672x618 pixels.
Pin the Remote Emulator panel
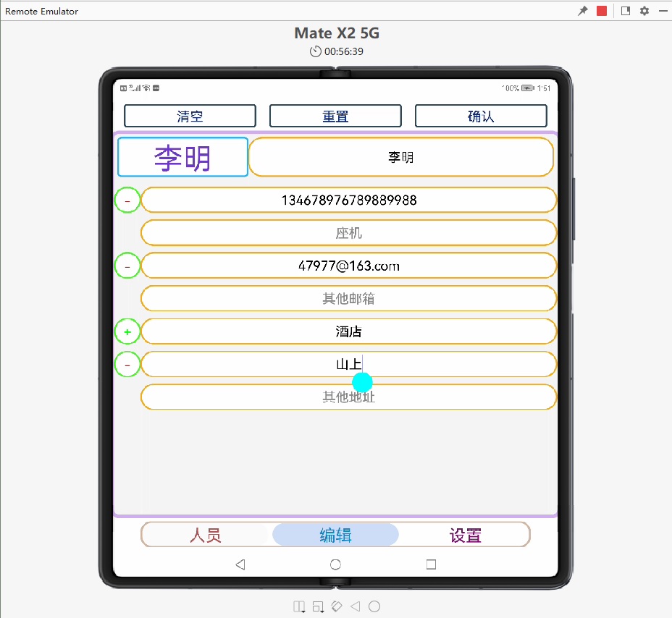click(583, 11)
